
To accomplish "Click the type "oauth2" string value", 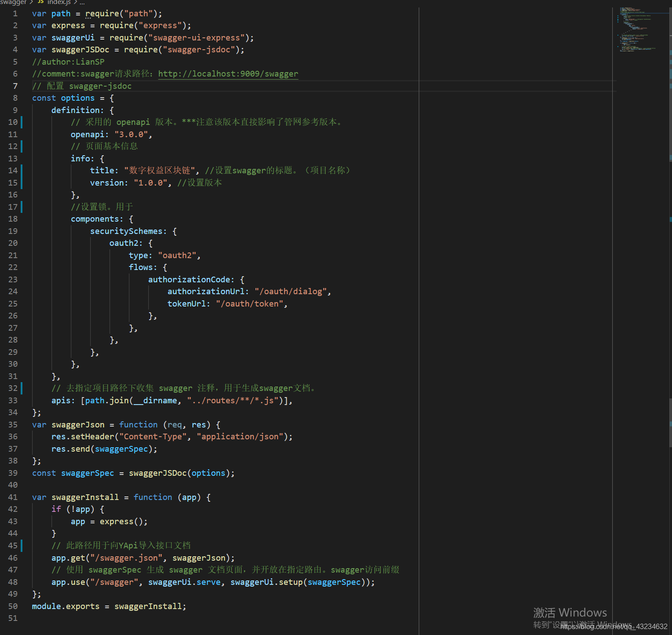I will [x=177, y=255].
